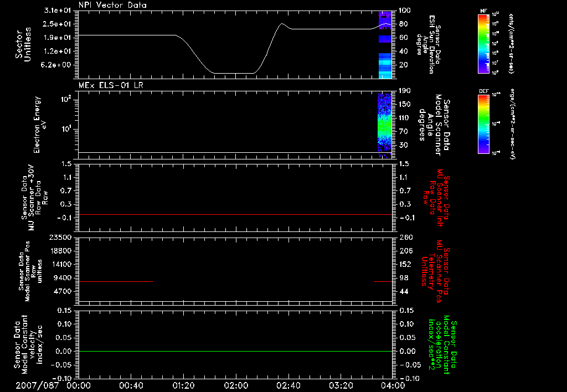Screen dimensions: 567x392
Task: Click the 260 tick on telemetry axis
Action: (x=406, y=237)
